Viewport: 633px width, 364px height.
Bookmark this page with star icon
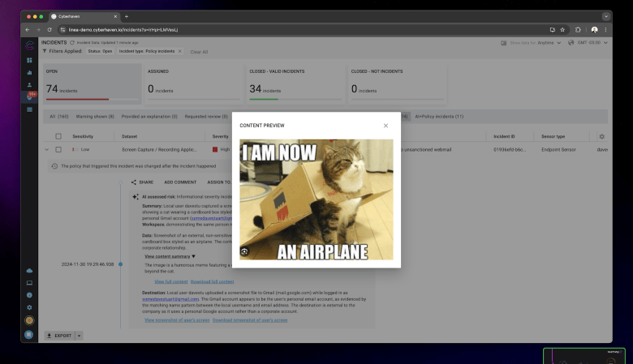click(562, 30)
